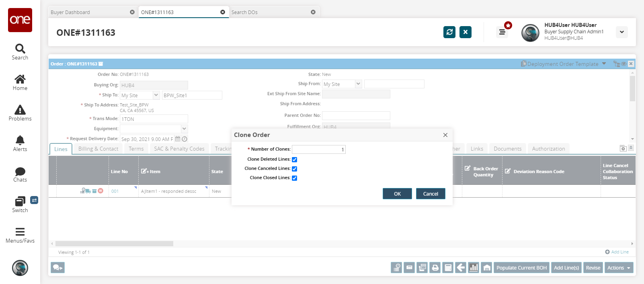Screen dimensions: 644x284
Task: Click the grid settings gear icon
Action: point(623,148)
